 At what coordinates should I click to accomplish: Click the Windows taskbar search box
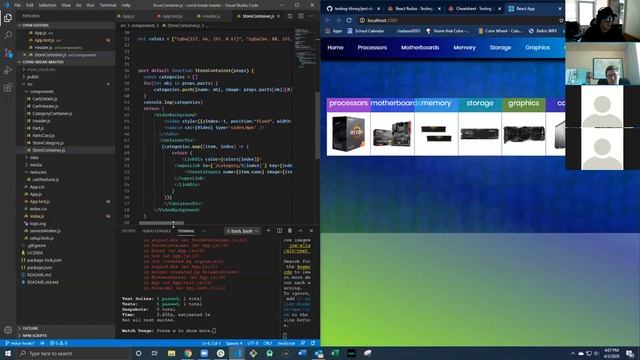[72, 353]
